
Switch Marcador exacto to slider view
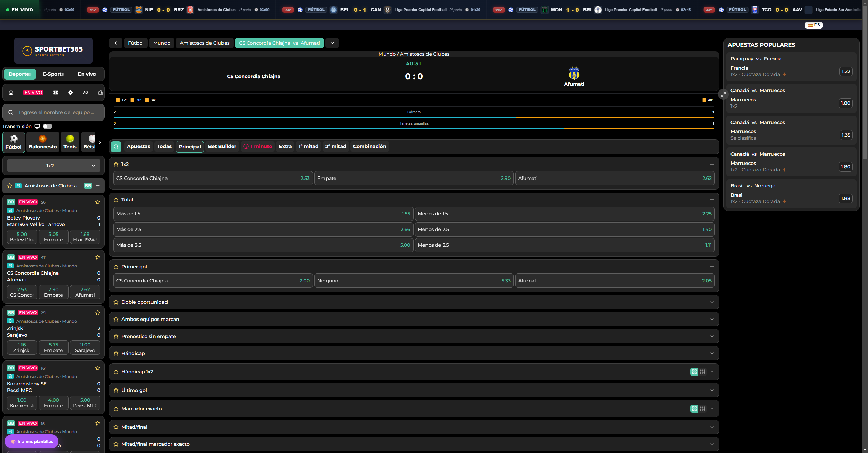703,409
